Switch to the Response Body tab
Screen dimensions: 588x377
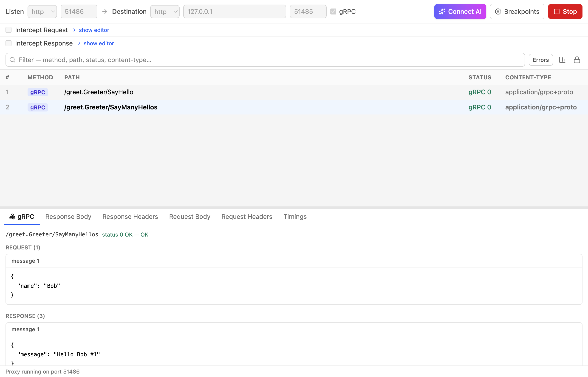pyautogui.click(x=68, y=217)
